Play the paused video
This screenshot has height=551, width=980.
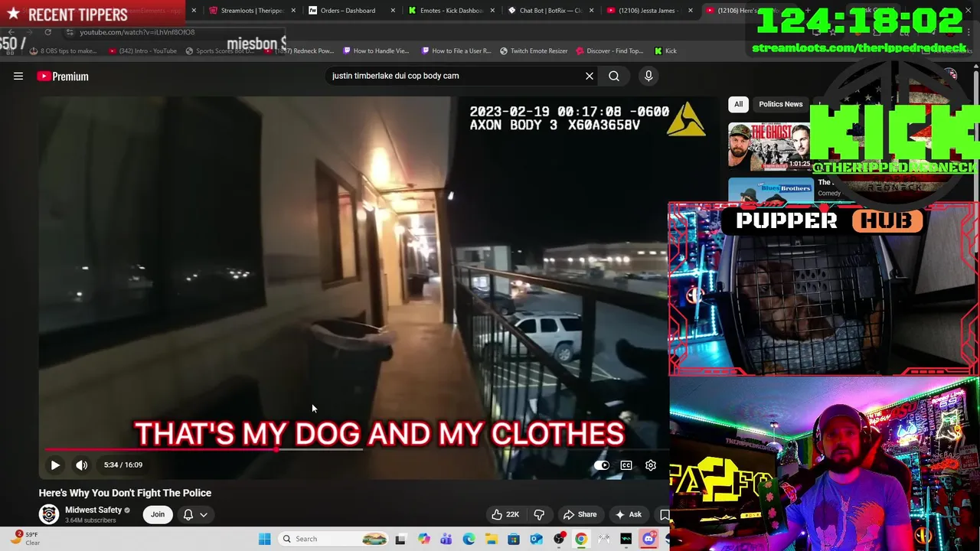(x=55, y=465)
